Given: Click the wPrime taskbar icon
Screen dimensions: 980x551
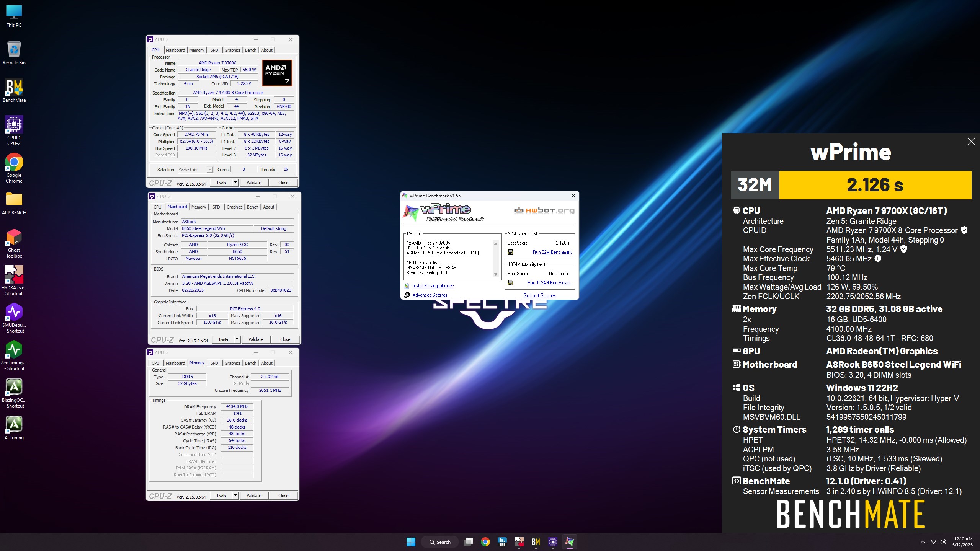Looking at the screenshot, I should [x=569, y=542].
